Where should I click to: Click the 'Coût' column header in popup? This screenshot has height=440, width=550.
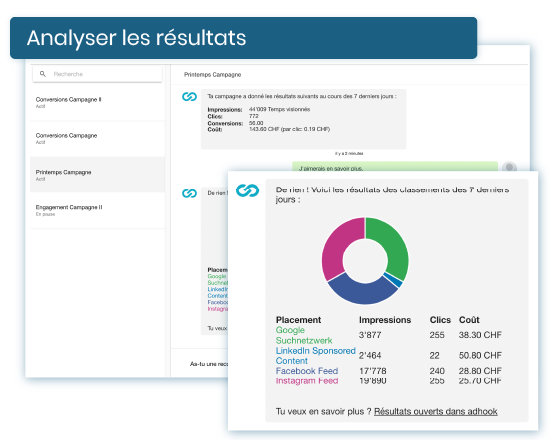(x=469, y=320)
